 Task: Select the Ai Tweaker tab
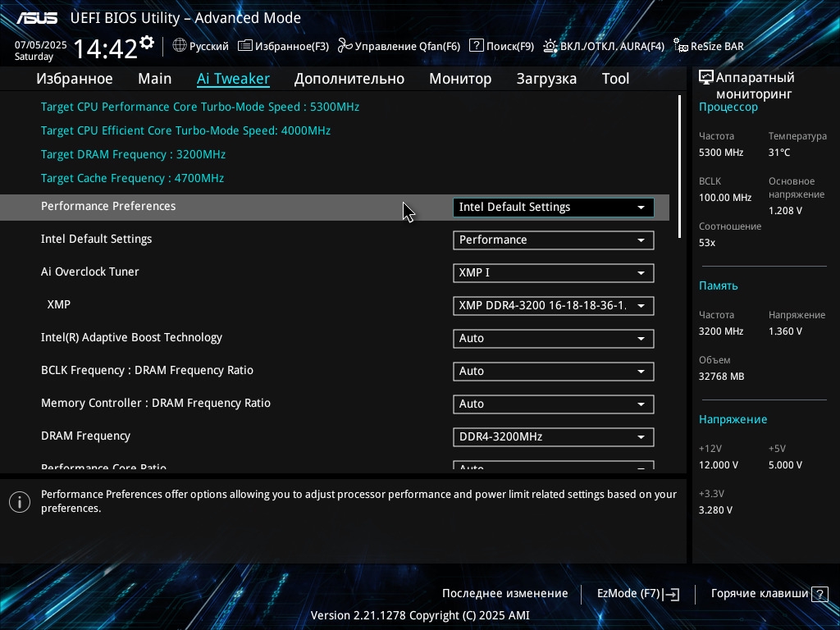[233, 79]
